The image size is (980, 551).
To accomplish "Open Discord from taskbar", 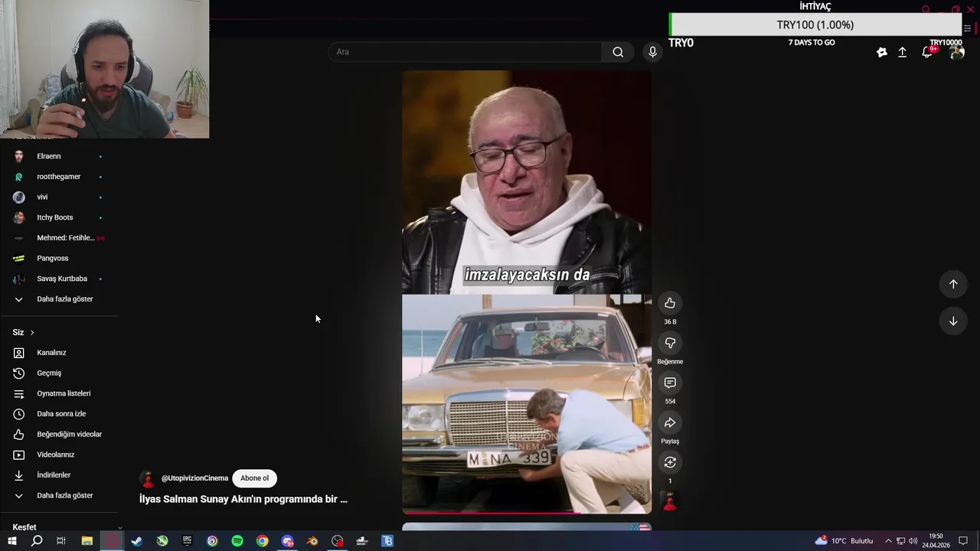I will [x=287, y=541].
